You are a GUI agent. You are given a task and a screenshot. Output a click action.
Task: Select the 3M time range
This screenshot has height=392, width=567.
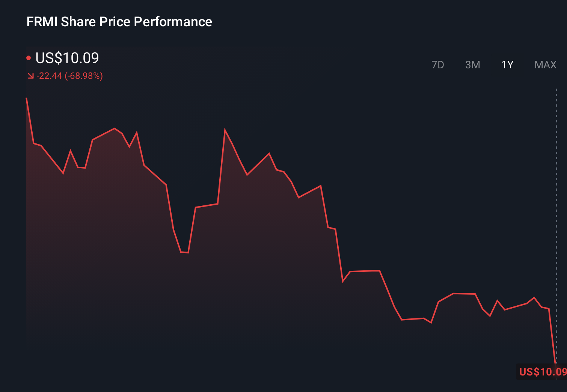473,65
